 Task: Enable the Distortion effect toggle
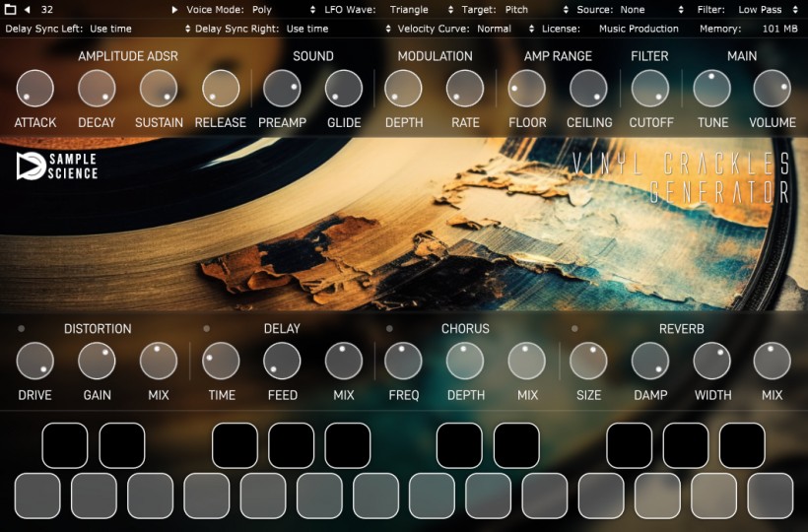[22, 328]
